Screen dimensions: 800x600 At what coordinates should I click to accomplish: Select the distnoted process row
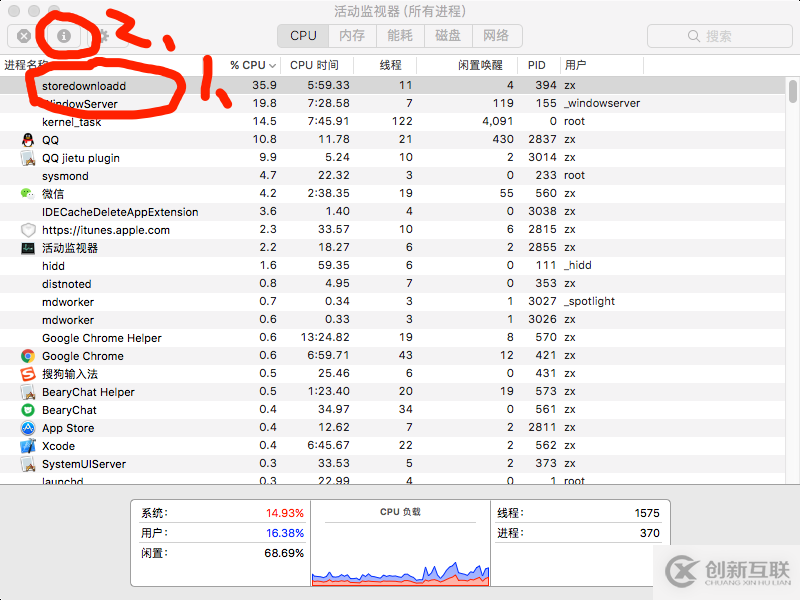pyautogui.click(x=392, y=284)
